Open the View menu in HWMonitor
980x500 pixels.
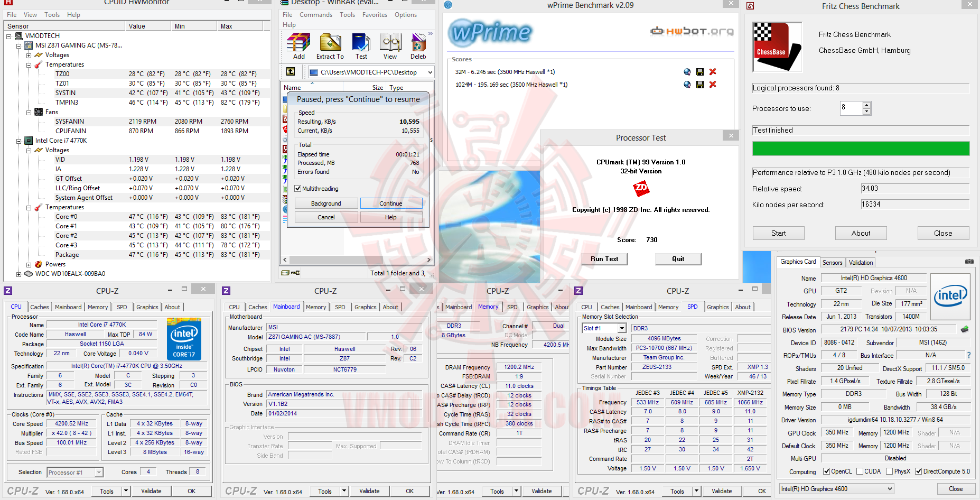(x=30, y=15)
